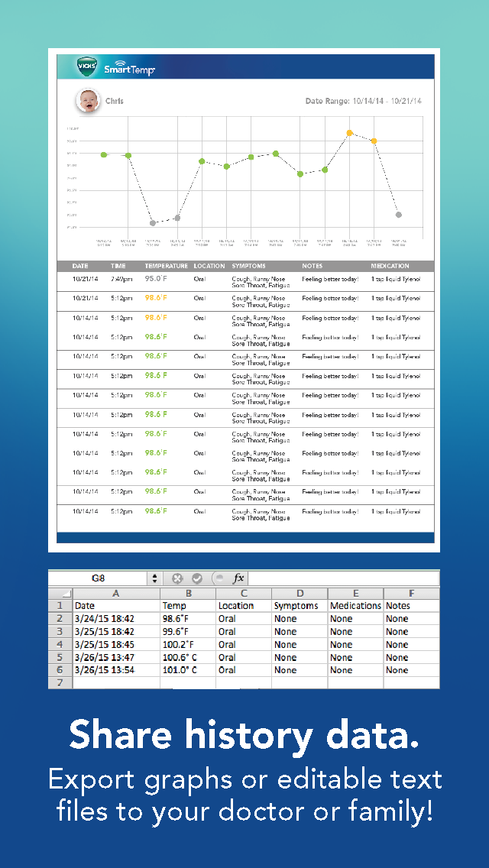Select the 100.6° C cell
Screen dimensions: 489x868
pos(188,657)
